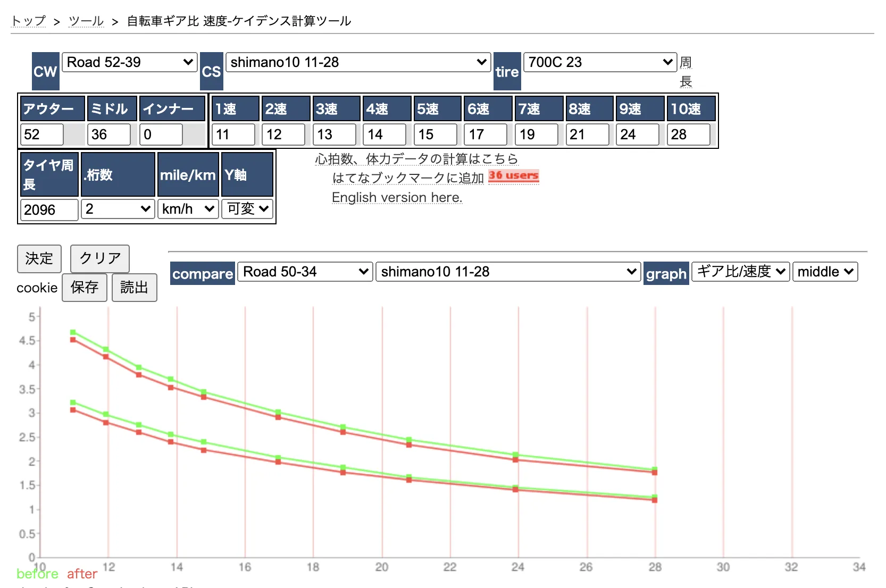Go to ツール in the breadcrumb
The image size is (886, 588).
pos(86,21)
